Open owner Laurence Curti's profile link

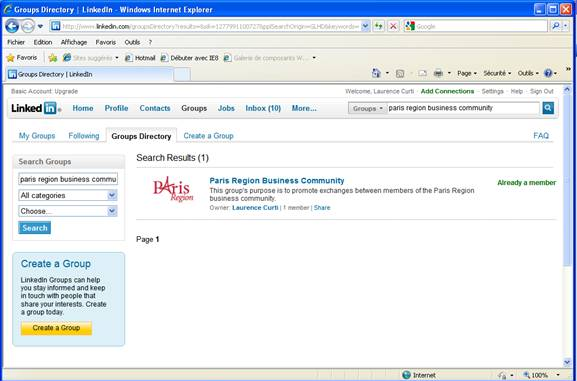pyautogui.click(x=255, y=208)
